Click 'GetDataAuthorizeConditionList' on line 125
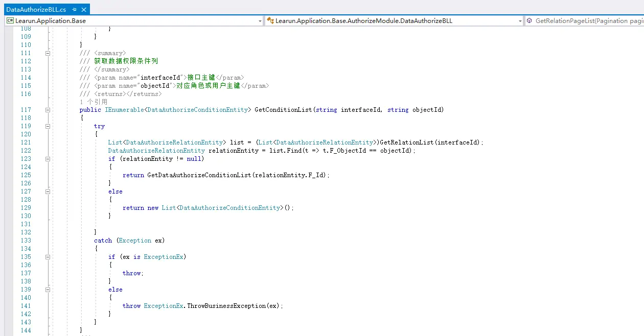This screenshot has width=644, height=336. [199, 175]
